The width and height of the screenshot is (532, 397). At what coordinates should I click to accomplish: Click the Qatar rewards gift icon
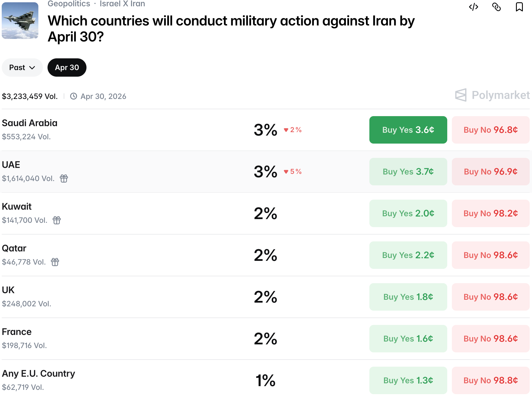[x=55, y=262]
